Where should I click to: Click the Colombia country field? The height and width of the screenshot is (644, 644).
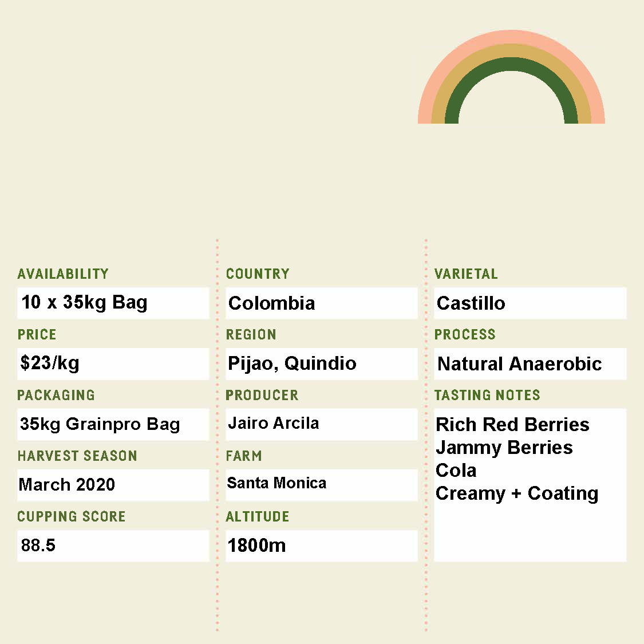(322, 303)
